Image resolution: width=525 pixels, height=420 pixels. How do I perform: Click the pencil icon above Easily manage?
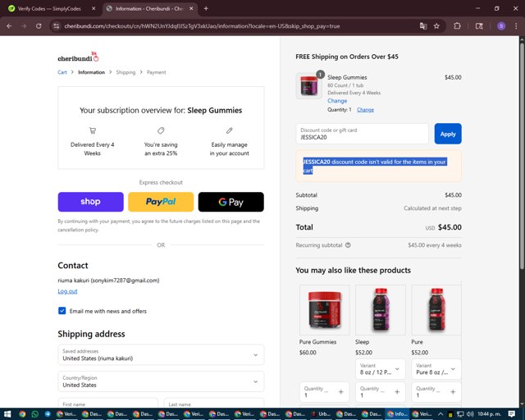coord(230,130)
